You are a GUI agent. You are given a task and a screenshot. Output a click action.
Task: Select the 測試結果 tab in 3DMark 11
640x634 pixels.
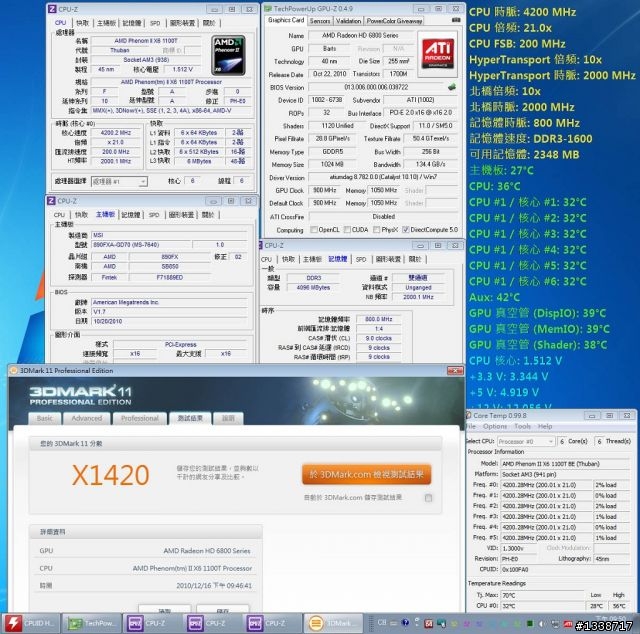(190, 418)
